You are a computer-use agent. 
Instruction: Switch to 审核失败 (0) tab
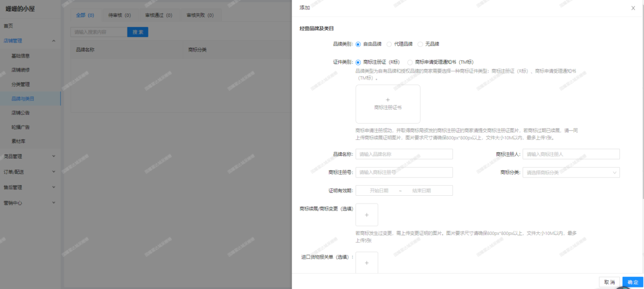(200, 15)
